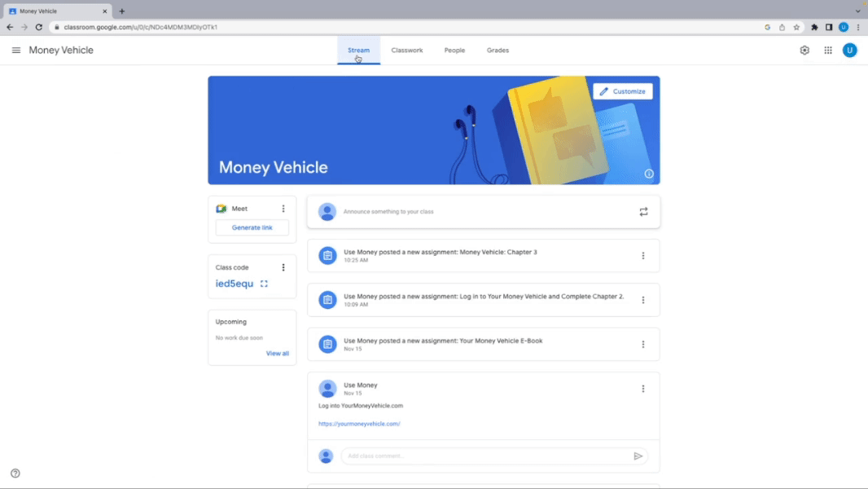The height and width of the screenshot is (489, 868).
Task: Click the browser profile avatar in toolbar
Action: 843,27
